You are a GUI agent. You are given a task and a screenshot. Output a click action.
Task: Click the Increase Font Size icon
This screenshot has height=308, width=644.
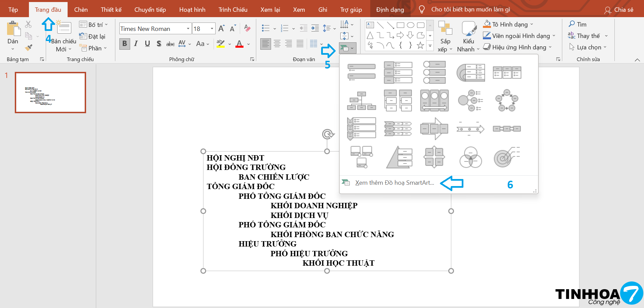(221, 29)
